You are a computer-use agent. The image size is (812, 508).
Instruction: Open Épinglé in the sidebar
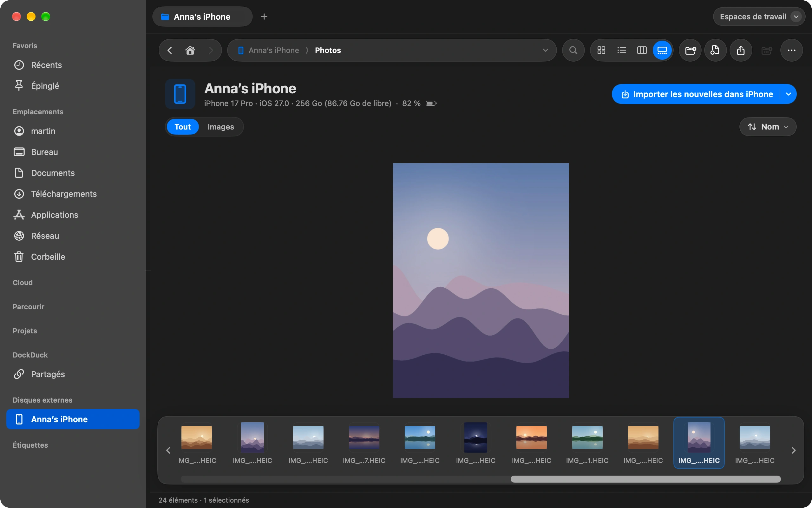(73, 86)
